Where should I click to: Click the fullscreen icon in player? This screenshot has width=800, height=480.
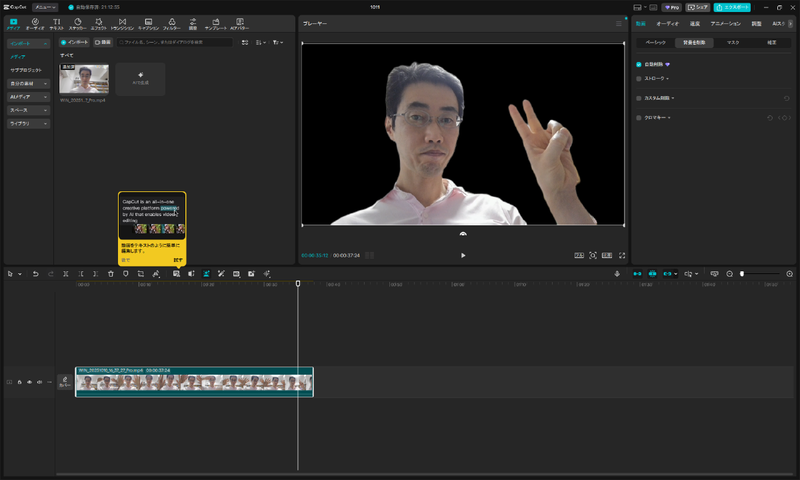click(x=621, y=255)
